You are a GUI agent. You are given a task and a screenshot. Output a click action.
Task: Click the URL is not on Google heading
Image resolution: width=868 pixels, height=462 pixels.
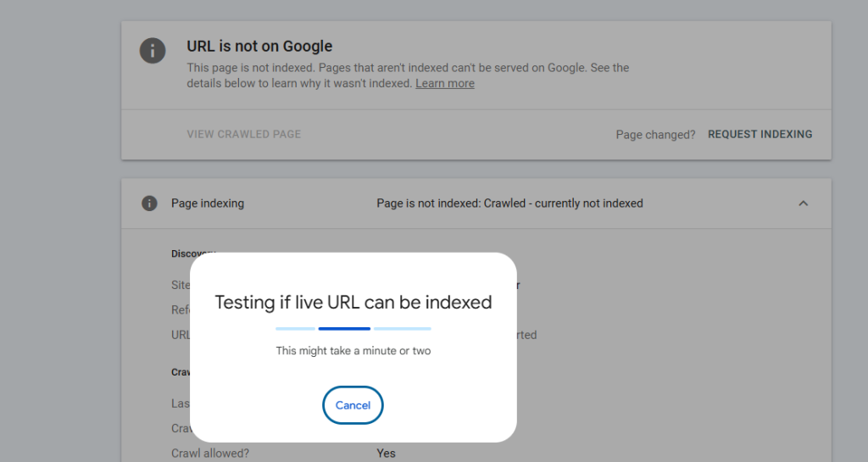pyautogui.click(x=259, y=47)
